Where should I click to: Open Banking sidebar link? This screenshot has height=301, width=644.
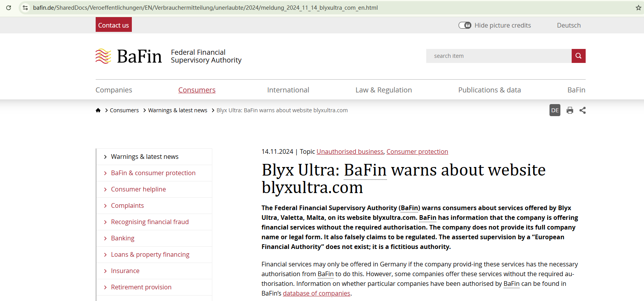coord(123,238)
